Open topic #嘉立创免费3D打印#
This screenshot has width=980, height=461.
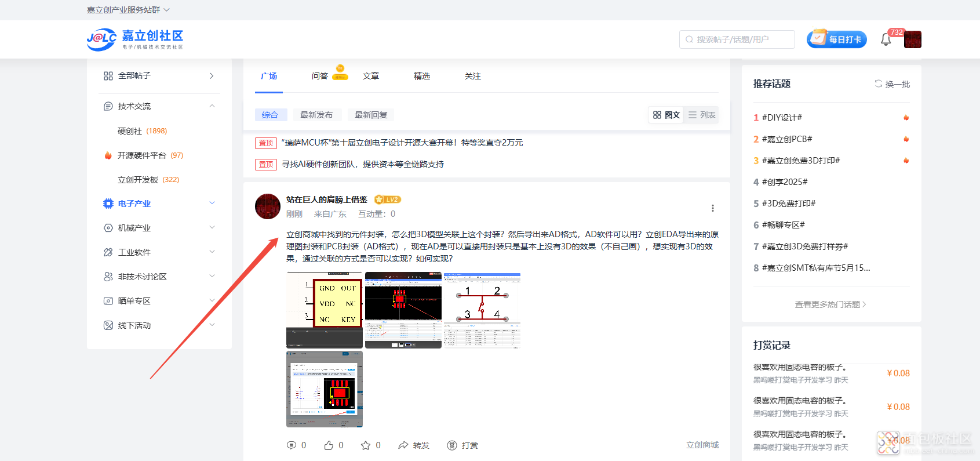point(801,161)
